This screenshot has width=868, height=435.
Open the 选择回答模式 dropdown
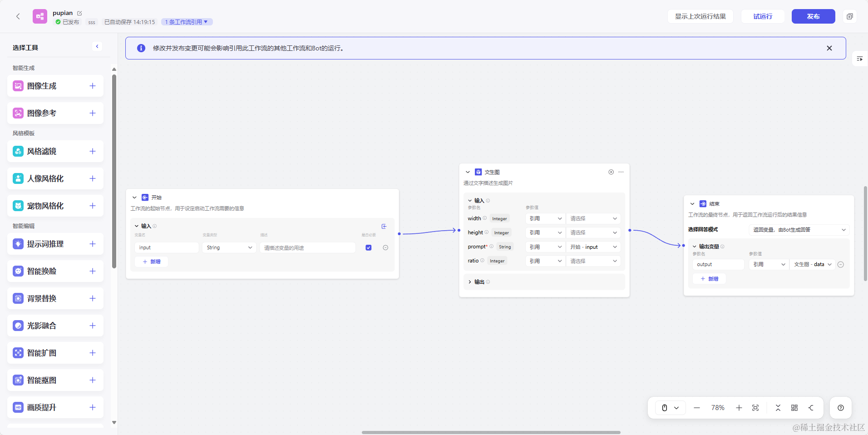[798, 230]
